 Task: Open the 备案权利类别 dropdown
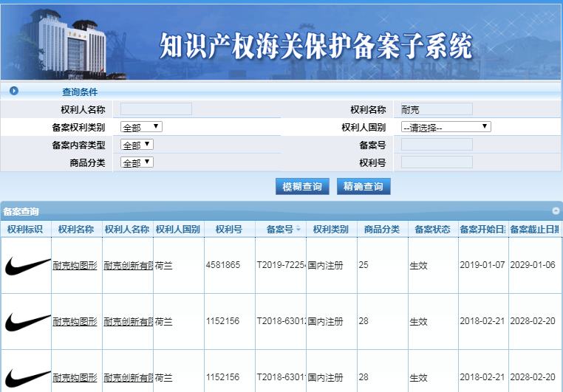click(x=140, y=127)
